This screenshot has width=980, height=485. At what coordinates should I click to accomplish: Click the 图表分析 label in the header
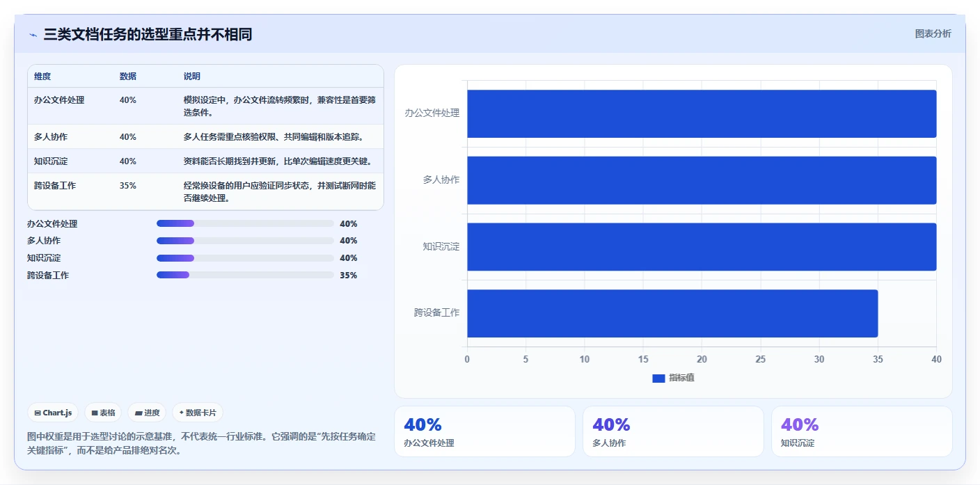933,33
